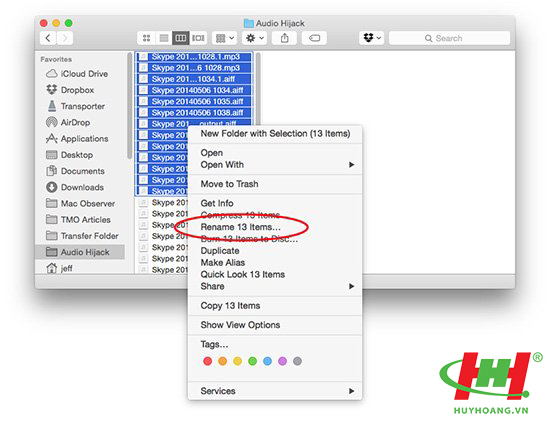Choose Make Alias

coord(275,263)
